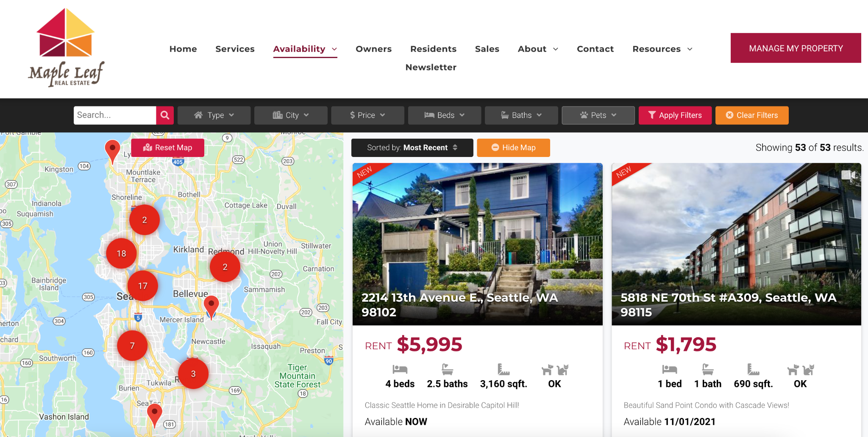
Task: Click the map pin near Mountlake Terrace
Action: click(112, 151)
